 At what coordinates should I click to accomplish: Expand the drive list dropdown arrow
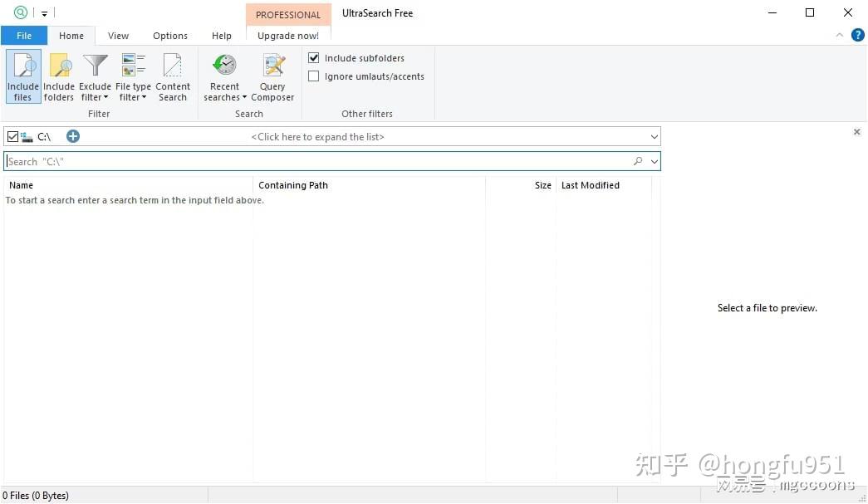coord(654,137)
